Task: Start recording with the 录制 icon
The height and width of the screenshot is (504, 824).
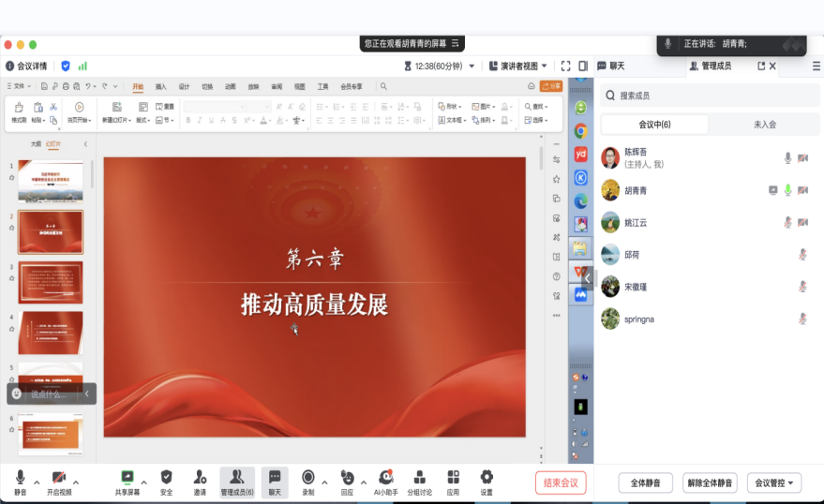Action: (x=307, y=479)
